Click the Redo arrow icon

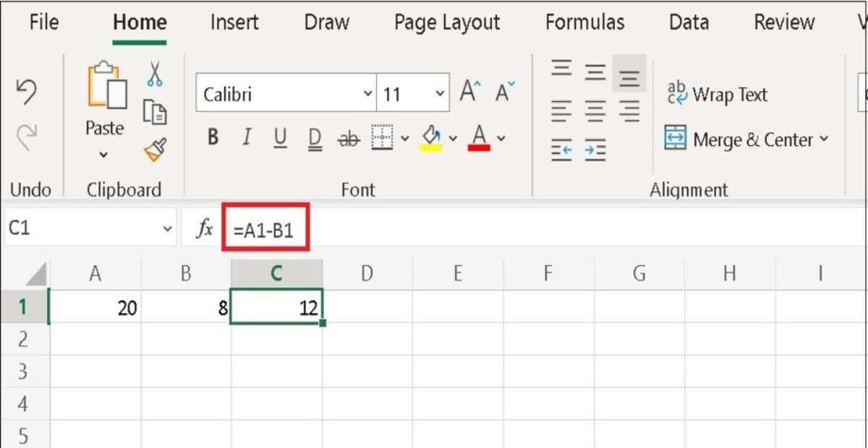tap(26, 136)
